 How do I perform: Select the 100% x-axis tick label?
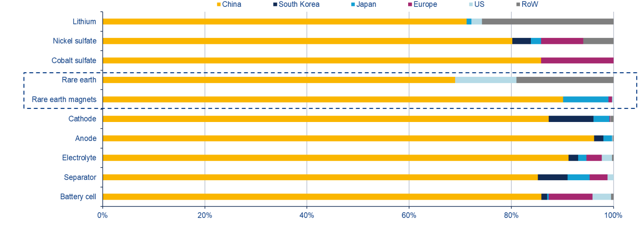613,216
